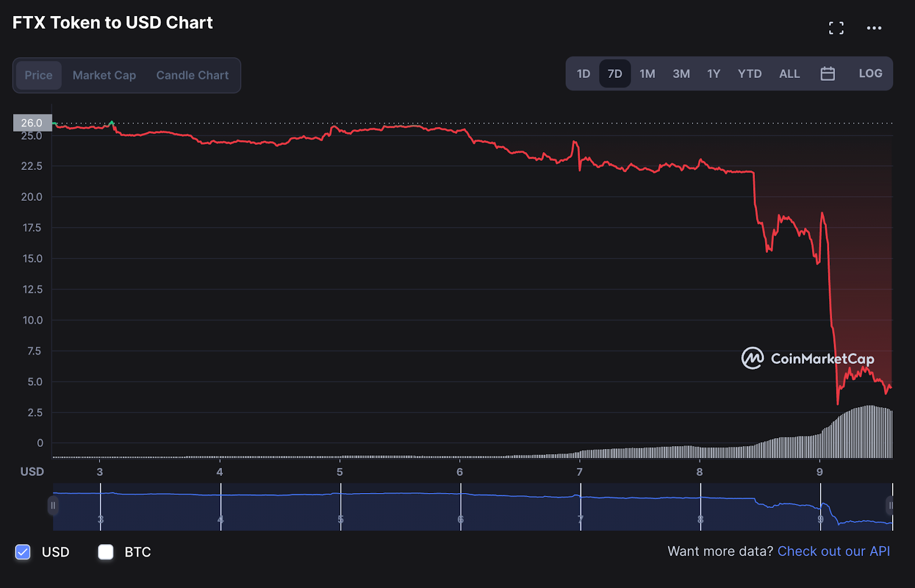
Task: Follow the Check out our API link
Action: [833, 551]
